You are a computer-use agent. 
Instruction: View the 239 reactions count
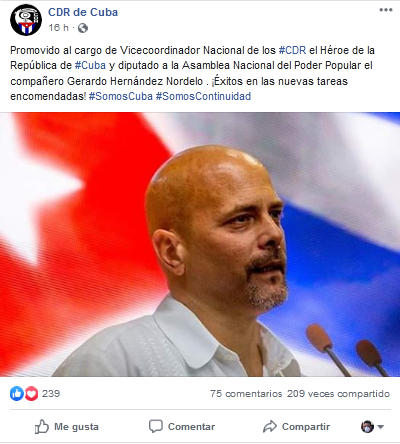click(51, 394)
